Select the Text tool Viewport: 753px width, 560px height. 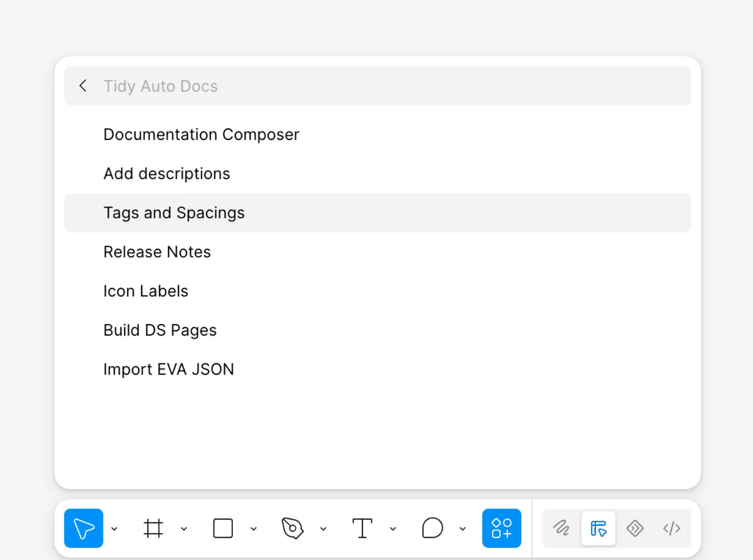click(362, 528)
